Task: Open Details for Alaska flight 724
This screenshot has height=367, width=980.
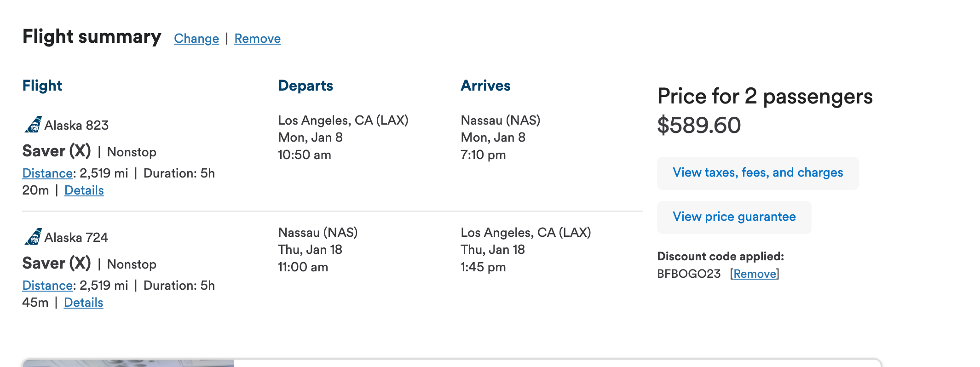Action: coord(84,303)
